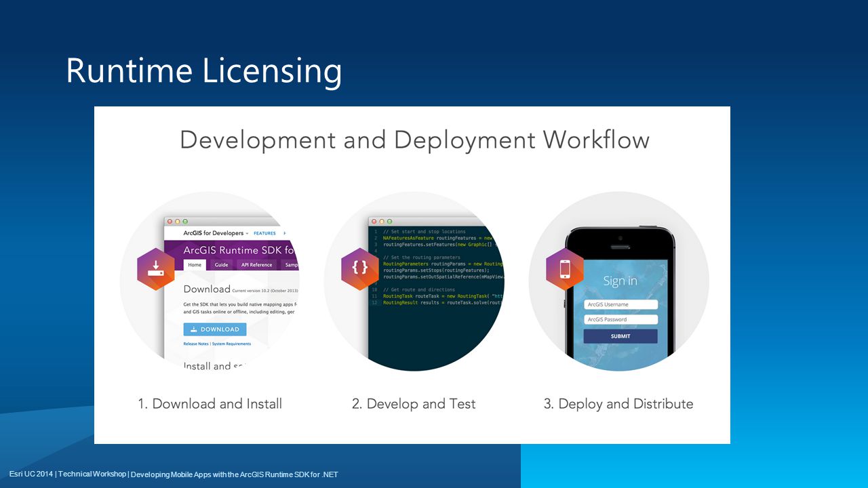The image size is (868, 488).
Task: Click the green zoom button on the code editor window
Action: 389,222
